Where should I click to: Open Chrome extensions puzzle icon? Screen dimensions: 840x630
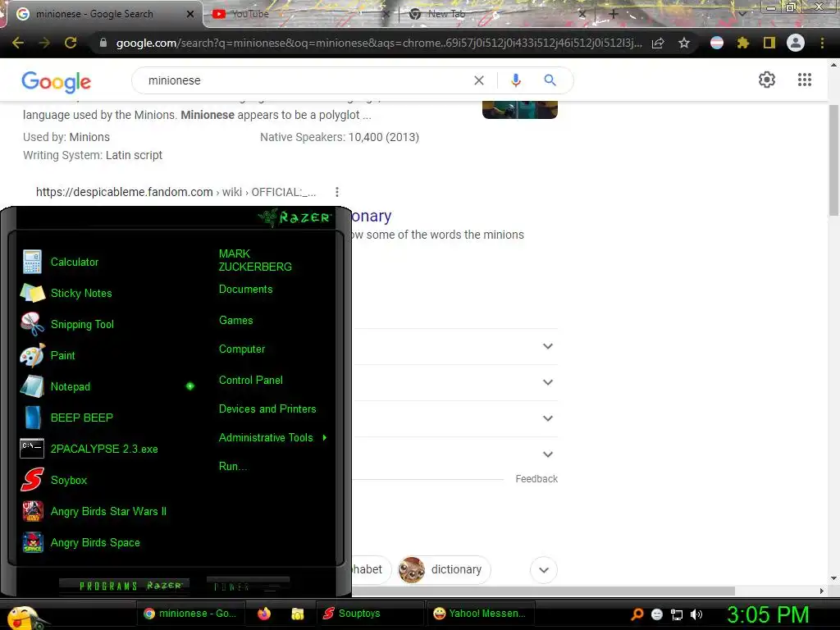(743, 43)
